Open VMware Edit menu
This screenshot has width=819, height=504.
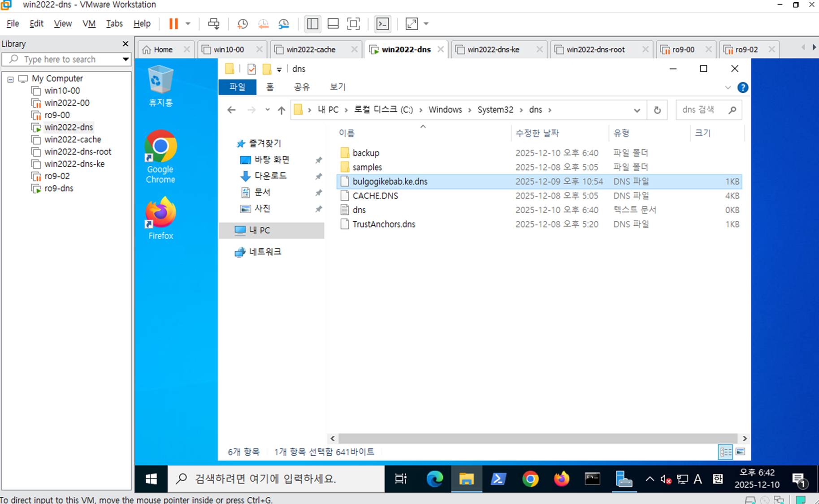36,24
